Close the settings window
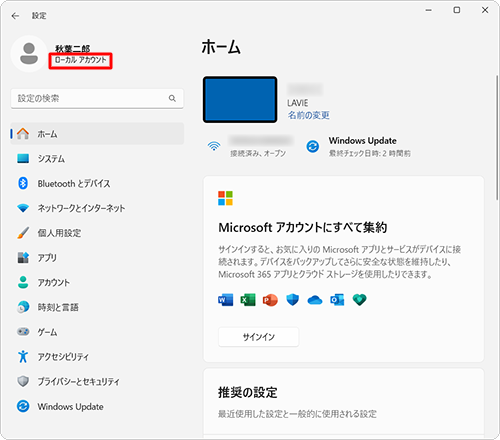500x440 pixels. 485,10
